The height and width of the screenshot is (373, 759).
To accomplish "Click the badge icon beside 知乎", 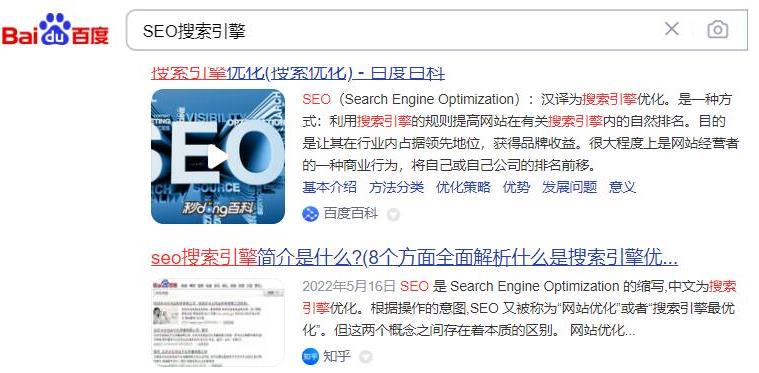I will pyautogui.click(x=366, y=357).
